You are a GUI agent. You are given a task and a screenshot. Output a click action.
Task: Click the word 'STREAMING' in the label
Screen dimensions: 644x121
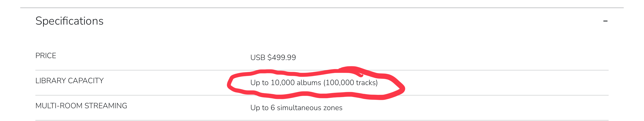(106, 106)
